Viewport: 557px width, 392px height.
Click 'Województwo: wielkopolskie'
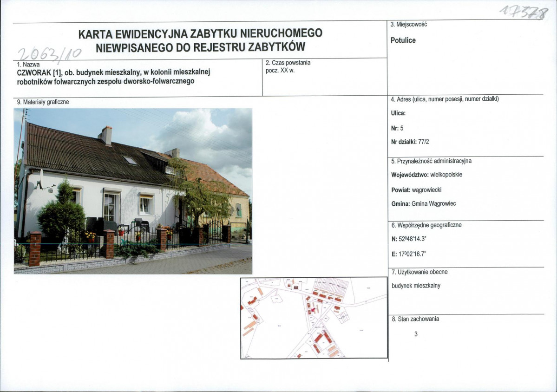point(426,175)
